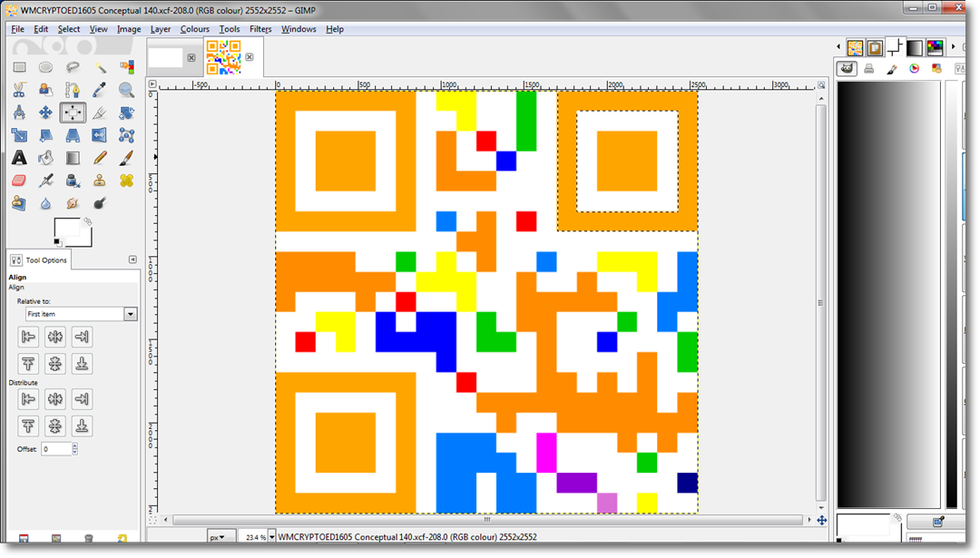Open the Image menu

(129, 29)
